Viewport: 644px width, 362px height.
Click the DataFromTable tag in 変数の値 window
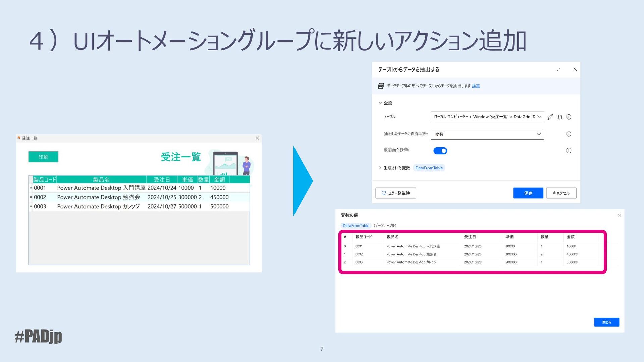(x=356, y=226)
